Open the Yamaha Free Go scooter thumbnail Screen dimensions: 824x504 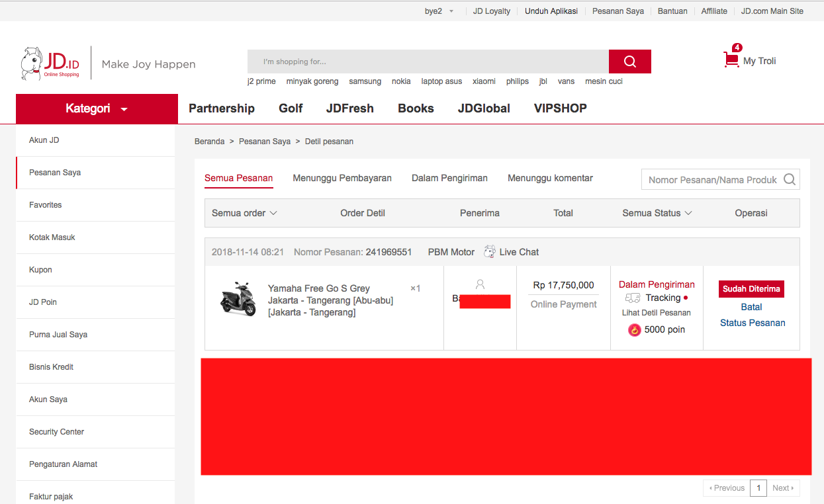coord(238,300)
